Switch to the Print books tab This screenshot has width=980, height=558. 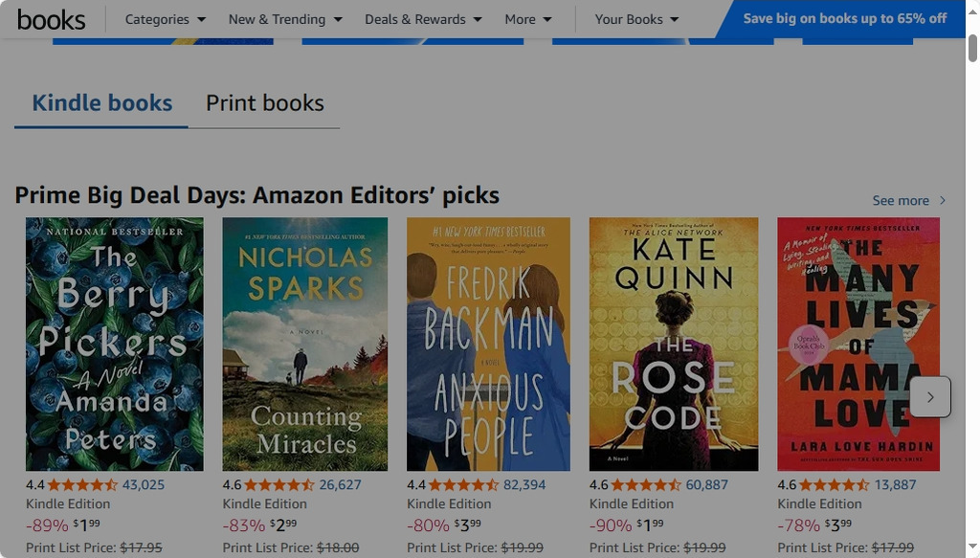coord(265,103)
